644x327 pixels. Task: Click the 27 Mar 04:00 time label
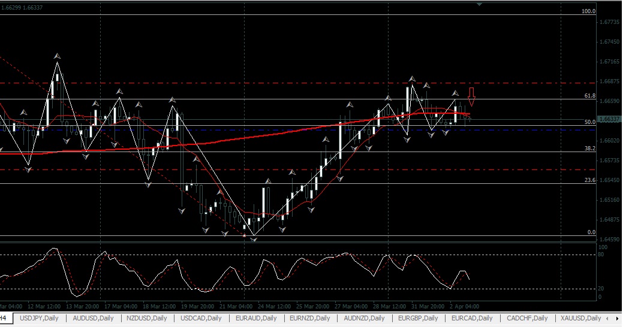[351, 307]
